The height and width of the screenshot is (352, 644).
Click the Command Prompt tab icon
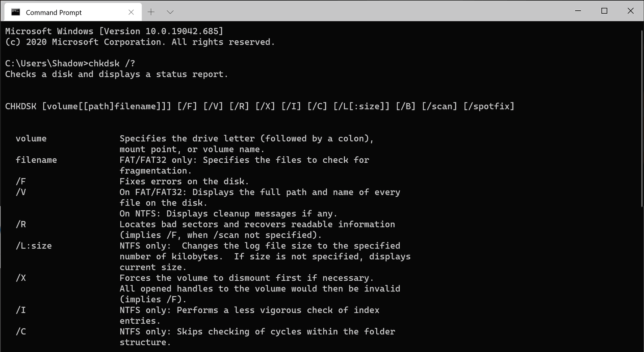click(x=15, y=12)
